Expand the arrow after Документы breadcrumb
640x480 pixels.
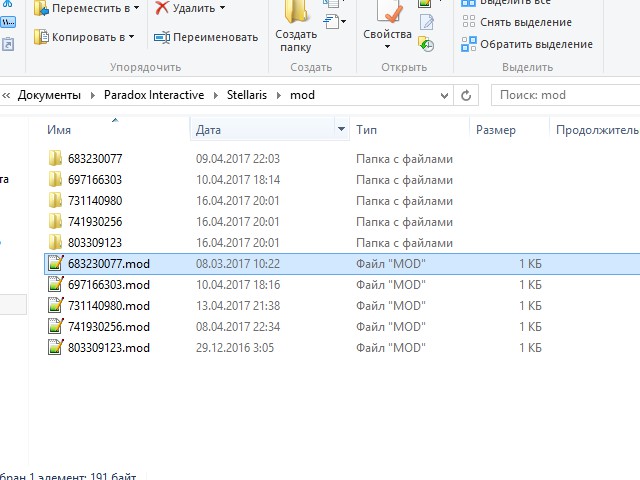(93, 96)
